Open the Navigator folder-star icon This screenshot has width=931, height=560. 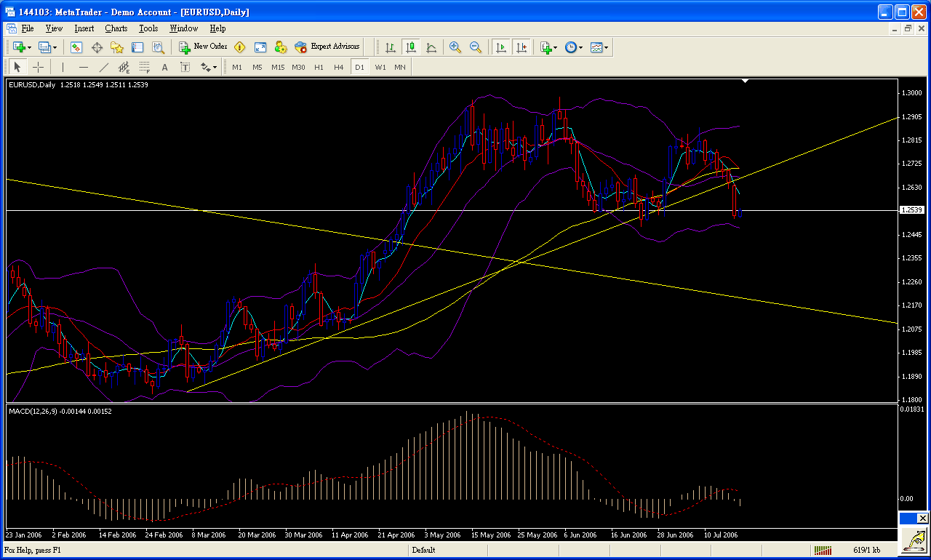pos(117,47)
